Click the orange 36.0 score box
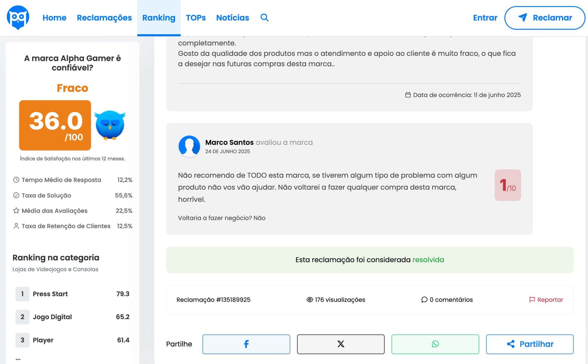The image size is (588, 364). (55, 125)
